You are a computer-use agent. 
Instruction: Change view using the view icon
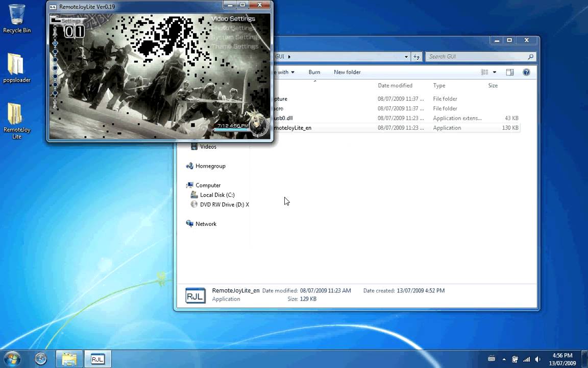click(x=484, y=72)
